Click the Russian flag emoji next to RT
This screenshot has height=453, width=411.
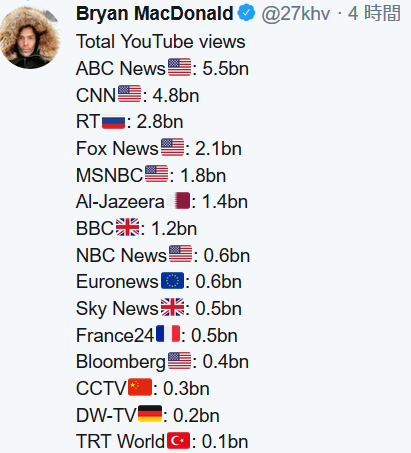tap(114, 121)
